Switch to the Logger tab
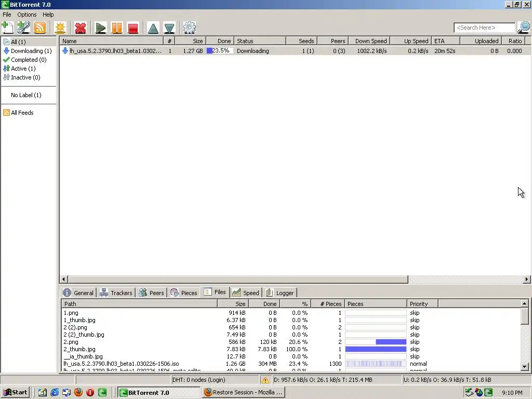 (x=280, y=293)
